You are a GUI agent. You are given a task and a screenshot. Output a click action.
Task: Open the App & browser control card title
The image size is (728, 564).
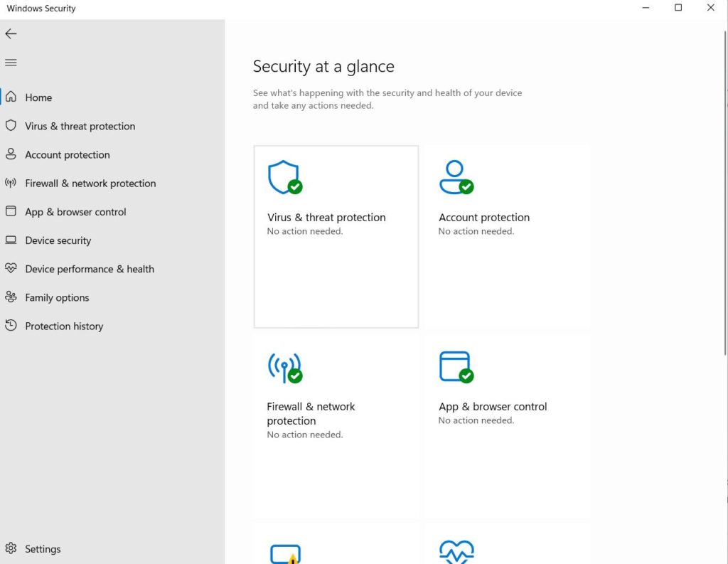[x=493, y=407]
